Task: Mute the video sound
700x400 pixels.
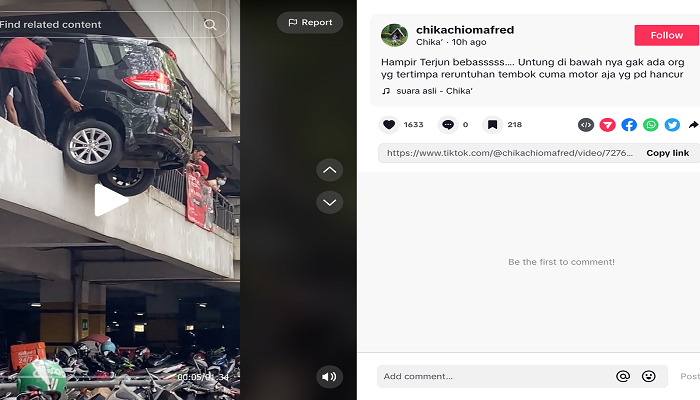Action: 329,376
